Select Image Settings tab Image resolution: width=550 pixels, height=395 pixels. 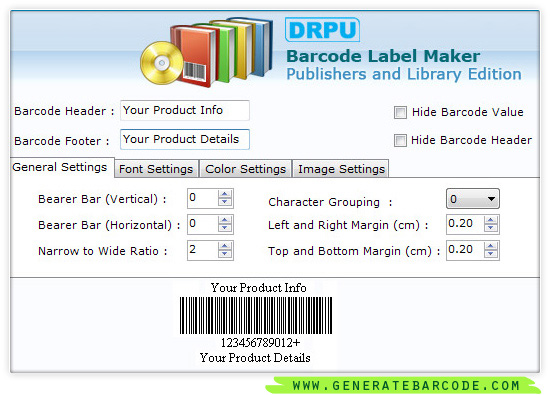[341, 169]
